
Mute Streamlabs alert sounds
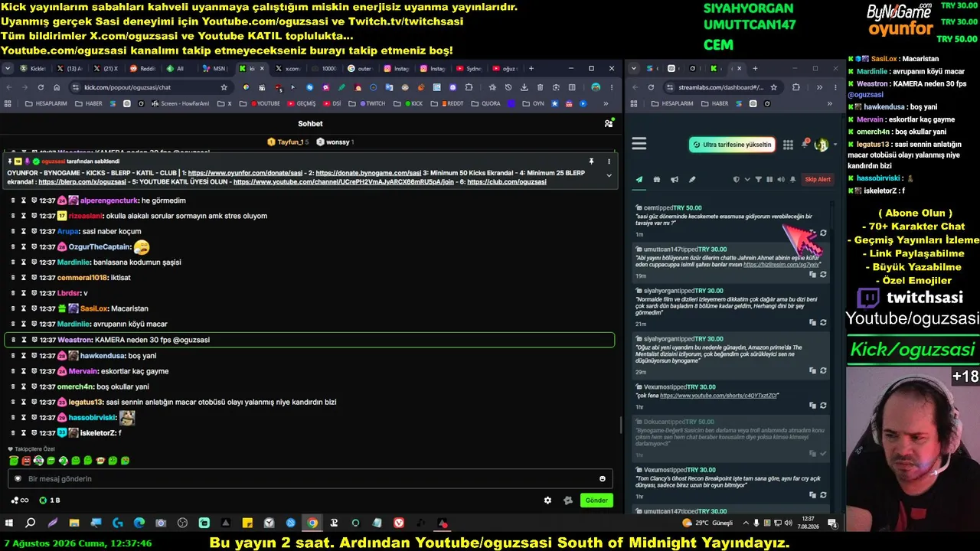pyautogui.click(x=781, y=180)
